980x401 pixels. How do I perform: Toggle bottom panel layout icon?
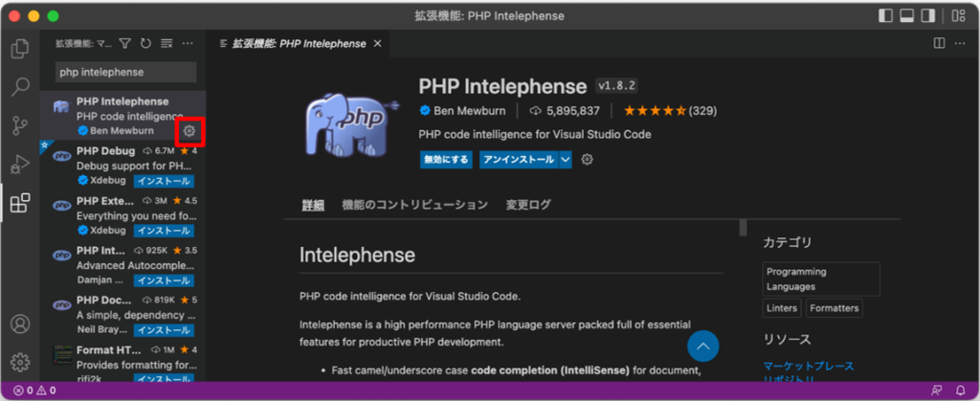coord(907,15)
